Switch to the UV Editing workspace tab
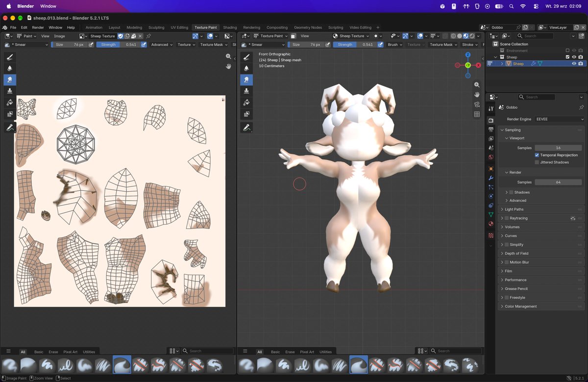 (x=179, y=27)
